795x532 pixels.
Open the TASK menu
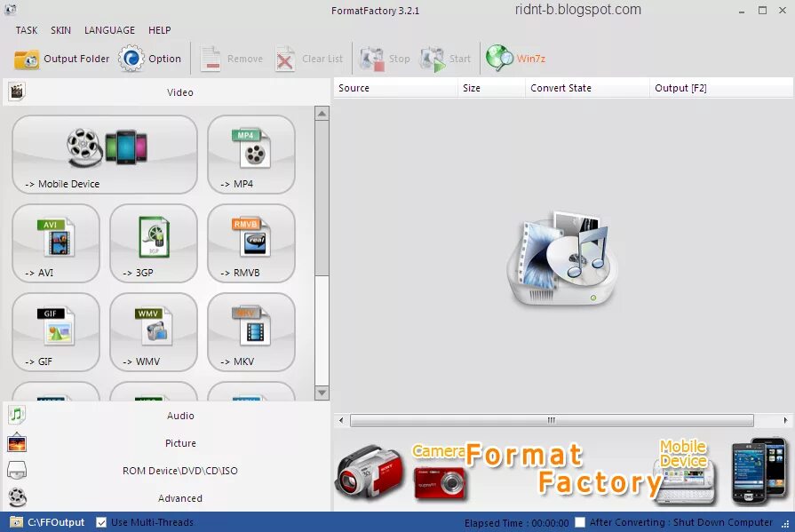tap(27, 30)
